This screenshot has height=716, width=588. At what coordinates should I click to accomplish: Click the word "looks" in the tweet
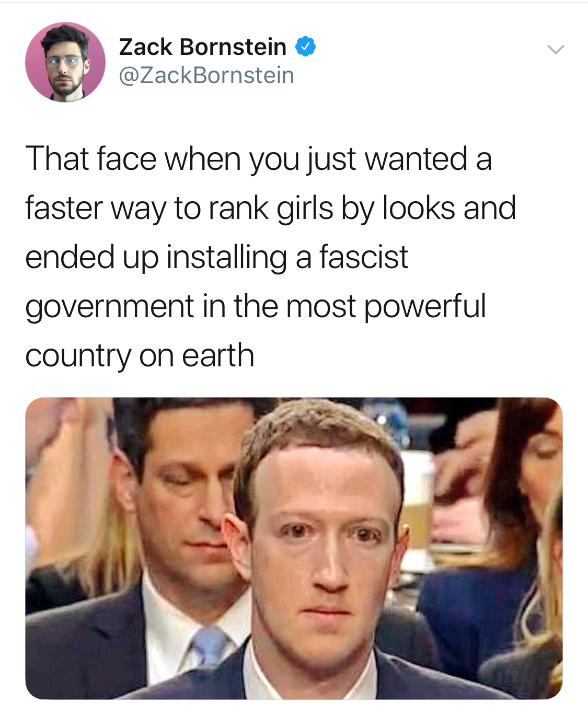click(x=419, y=208)
